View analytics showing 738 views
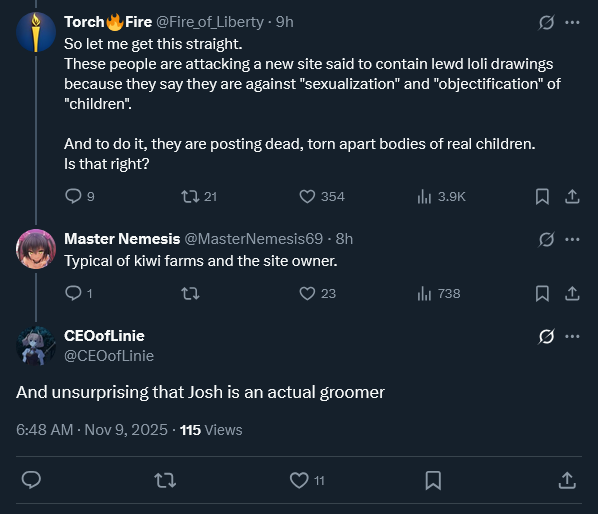This screenshot has height=514, width=598. [x=439, y=294]
